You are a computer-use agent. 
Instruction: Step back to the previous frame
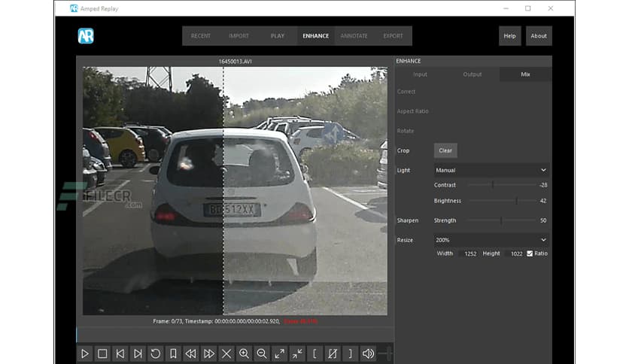(x=120, y=353)
